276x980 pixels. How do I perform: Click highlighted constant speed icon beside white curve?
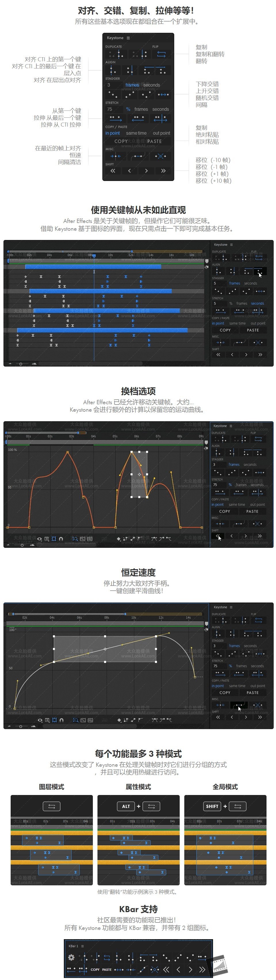(x=239, y=705)
